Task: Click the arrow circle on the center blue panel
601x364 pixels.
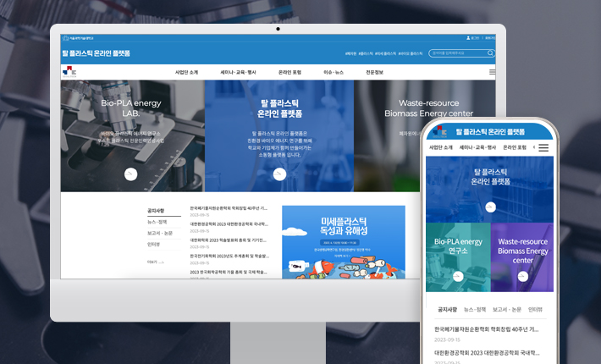Action: click(279, 174)
